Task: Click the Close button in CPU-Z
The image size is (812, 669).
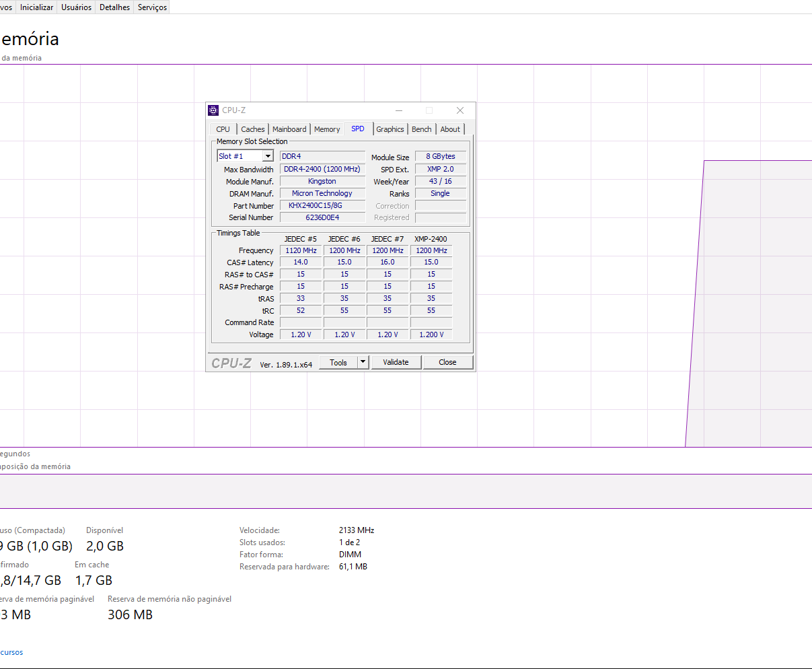Action: pyautogui.click(x=447, y=362)
